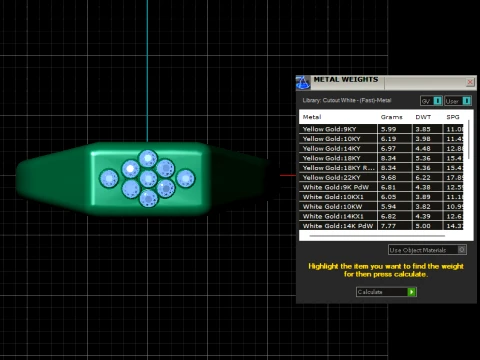Select the rightmost gemstone on the ring
This screenshot has height=360, width=480.
coord(186,178)
